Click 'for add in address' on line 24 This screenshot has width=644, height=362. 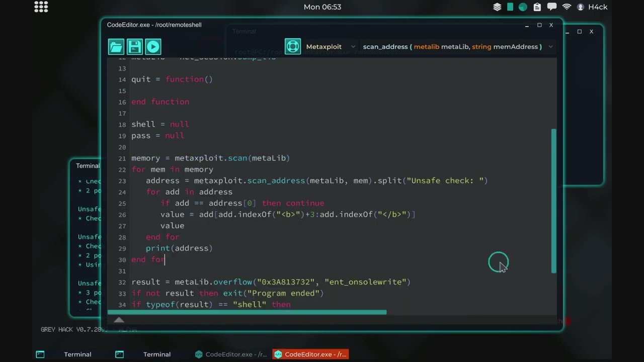pos(189,192)
